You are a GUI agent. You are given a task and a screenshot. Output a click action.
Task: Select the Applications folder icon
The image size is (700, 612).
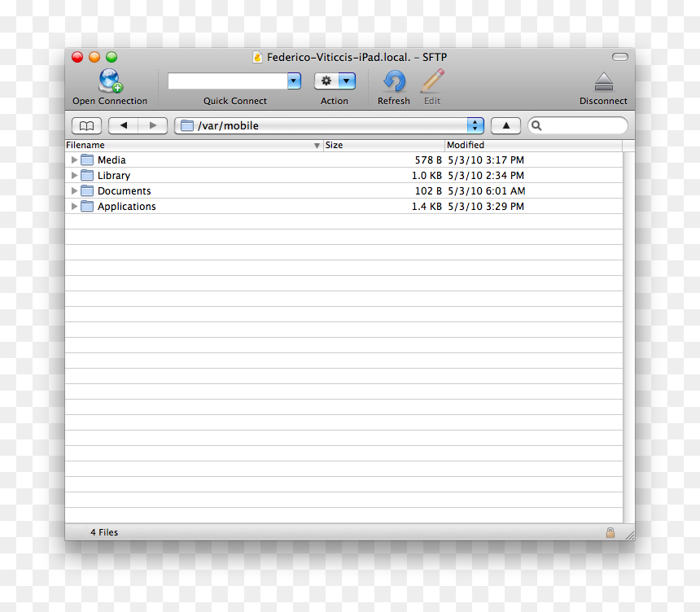87,206
